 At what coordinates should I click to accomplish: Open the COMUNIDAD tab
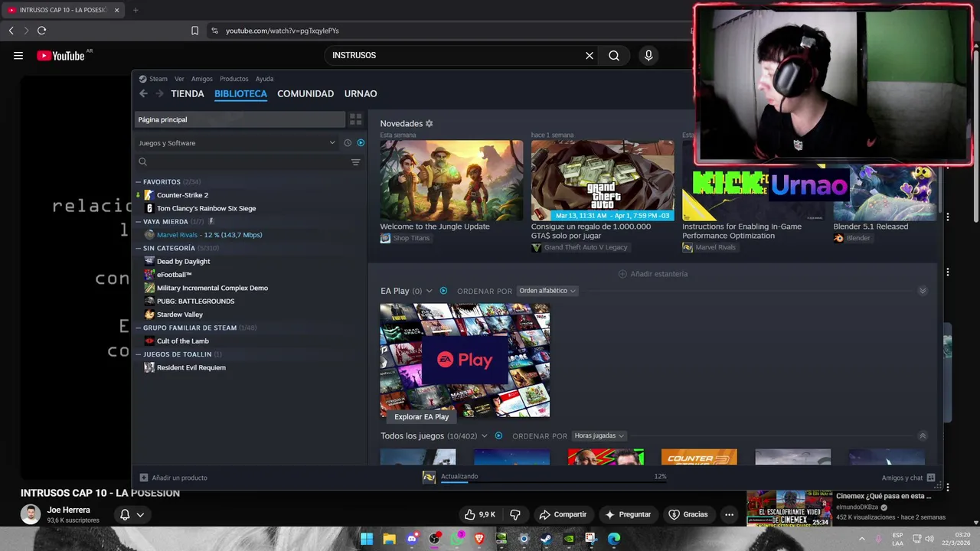[305, 93]
